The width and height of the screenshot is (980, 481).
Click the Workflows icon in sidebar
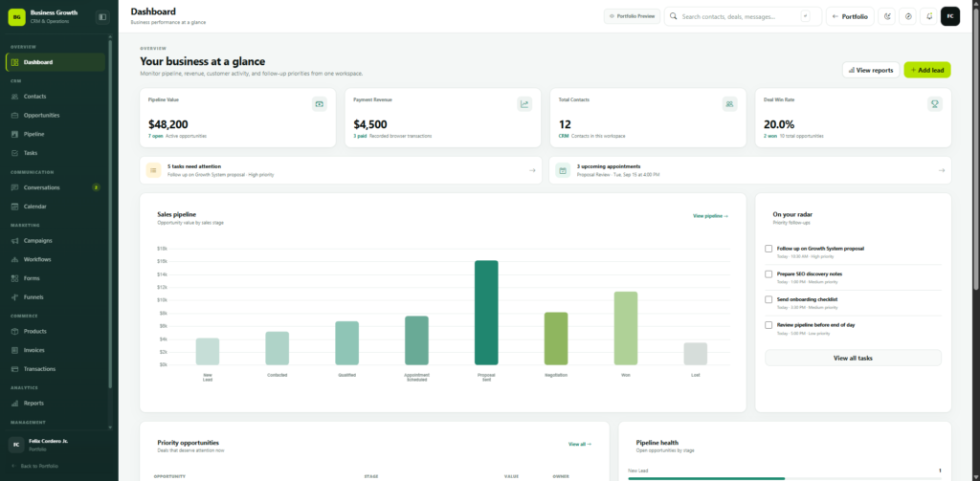point(15,259)
